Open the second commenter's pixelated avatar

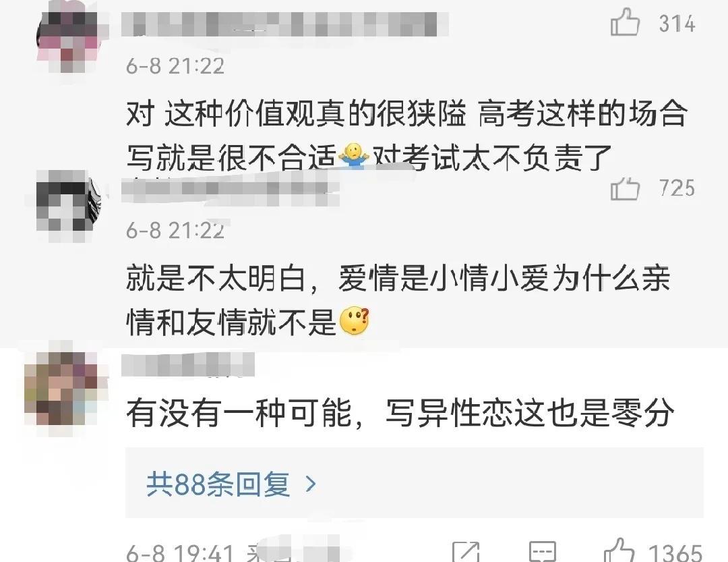(66, 206)
